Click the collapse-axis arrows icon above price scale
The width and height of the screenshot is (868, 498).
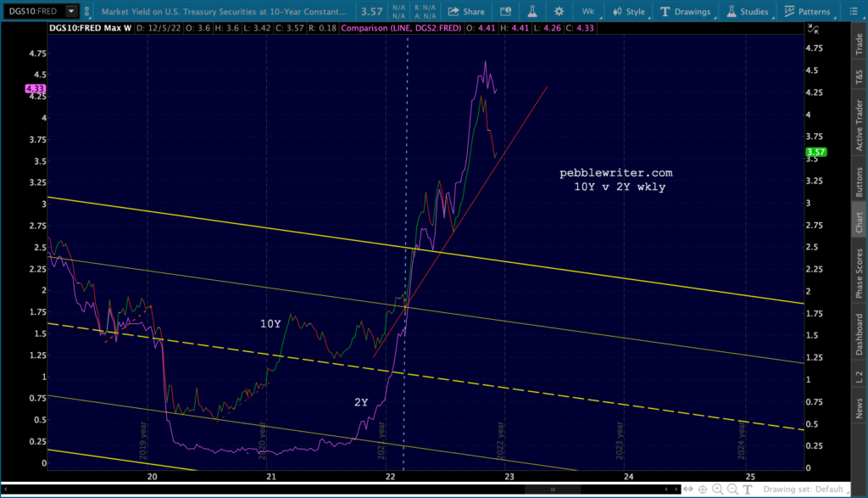[x=813, y=28]
